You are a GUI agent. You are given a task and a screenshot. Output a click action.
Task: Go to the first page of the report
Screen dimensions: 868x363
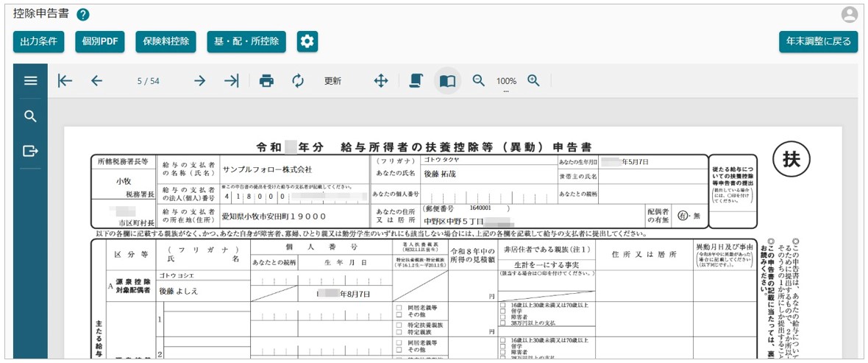(65, 81)
